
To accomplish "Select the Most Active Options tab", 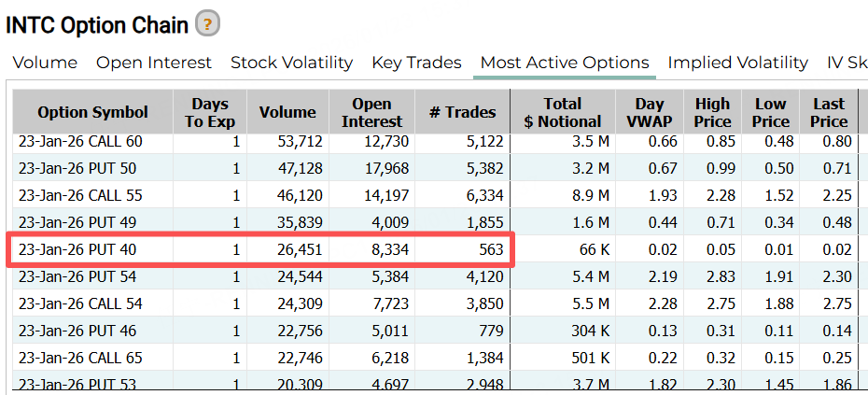I will click(565, 63).
